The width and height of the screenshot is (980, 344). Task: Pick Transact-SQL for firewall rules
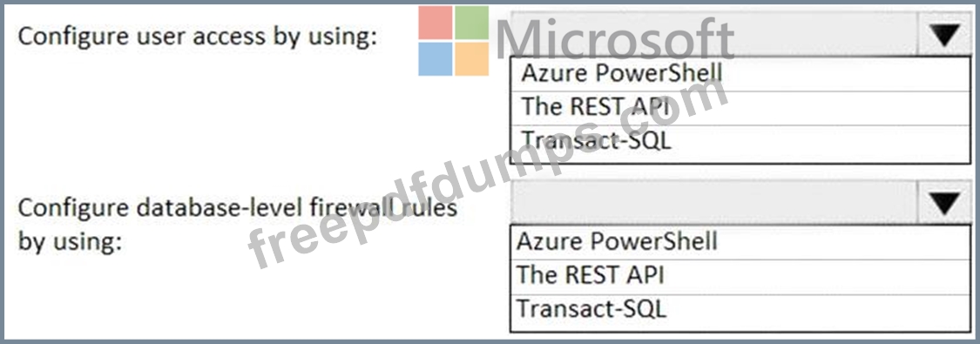[x=740, y=309]
